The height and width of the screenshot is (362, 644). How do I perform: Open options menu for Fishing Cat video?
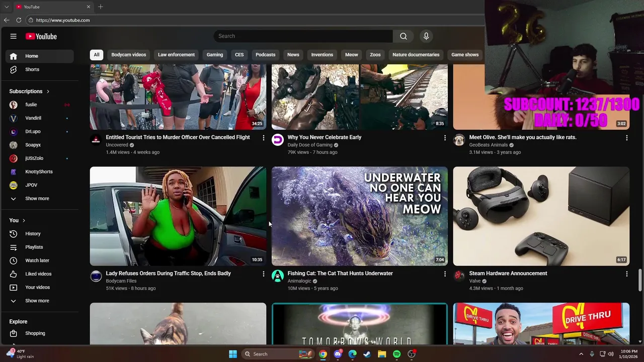tap(445, 274)
